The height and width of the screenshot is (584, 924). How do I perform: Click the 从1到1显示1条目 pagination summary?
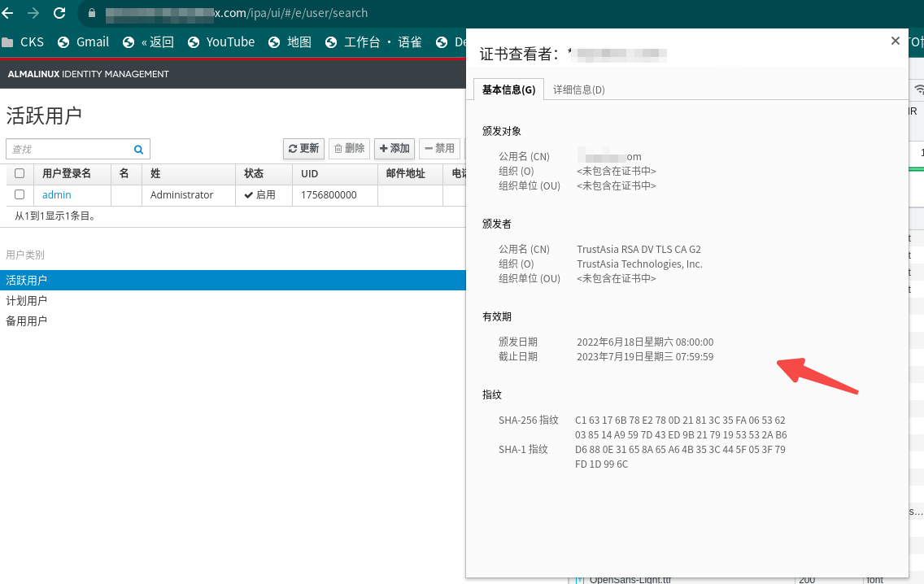tap(56, 216)
